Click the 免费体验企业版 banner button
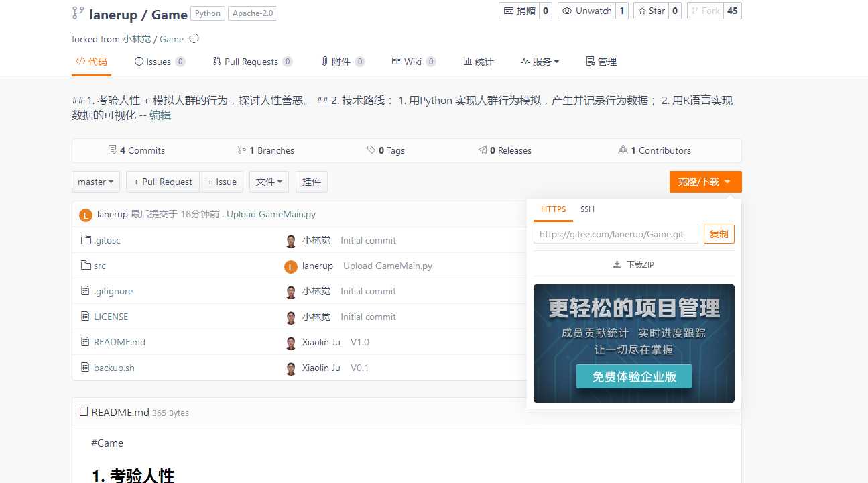The image size is (868, 483). click(634, 377)
